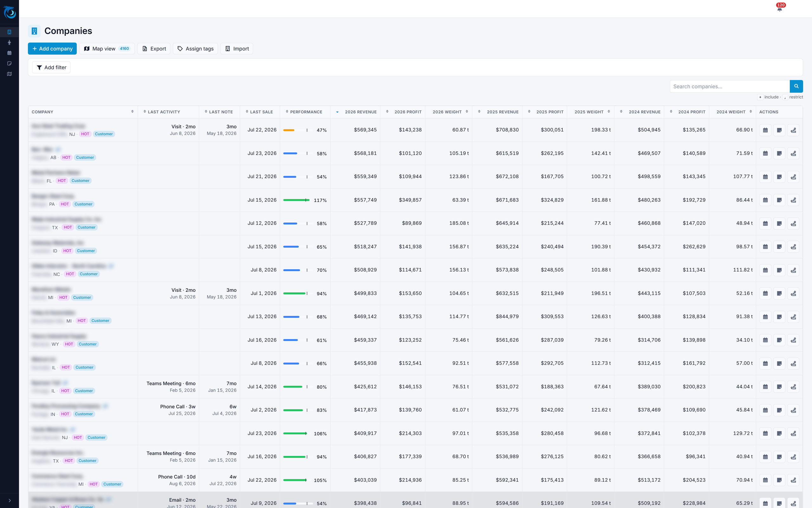Viewport: 812px width, 508px height.
Task: Click the Jul 22, 2026 sale in NJ row
Action: [262, 130]
